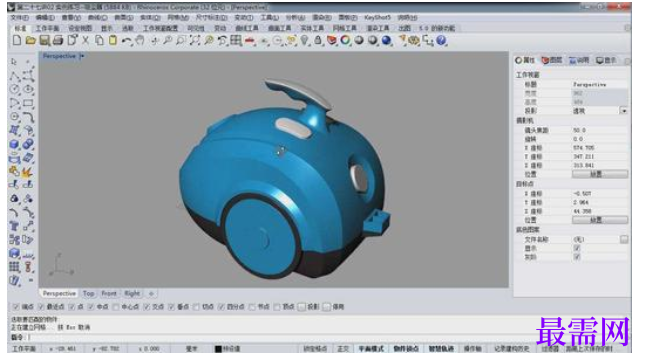Cut selection with the scissors icon
The width and height of the screenshot is (648, 363).
pyautogui.click(x=86, y=40)
